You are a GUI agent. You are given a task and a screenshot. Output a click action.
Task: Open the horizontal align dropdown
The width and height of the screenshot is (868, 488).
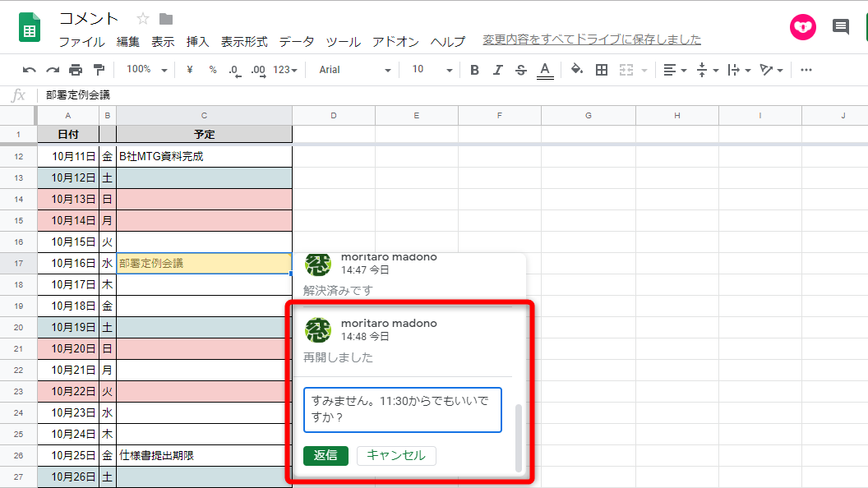674,70
